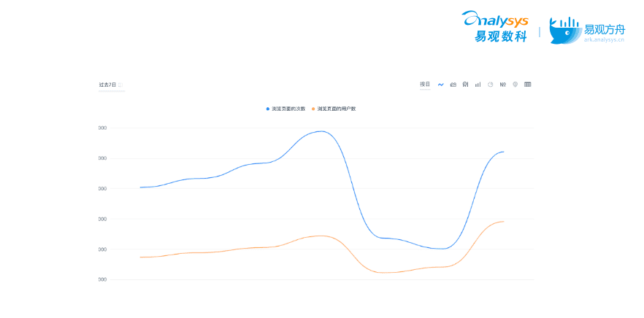Image resolution: width=644 pixels, height=318 pixels.
Task: Click the blue line's highest peak
Action: click(x=321, y=131)
